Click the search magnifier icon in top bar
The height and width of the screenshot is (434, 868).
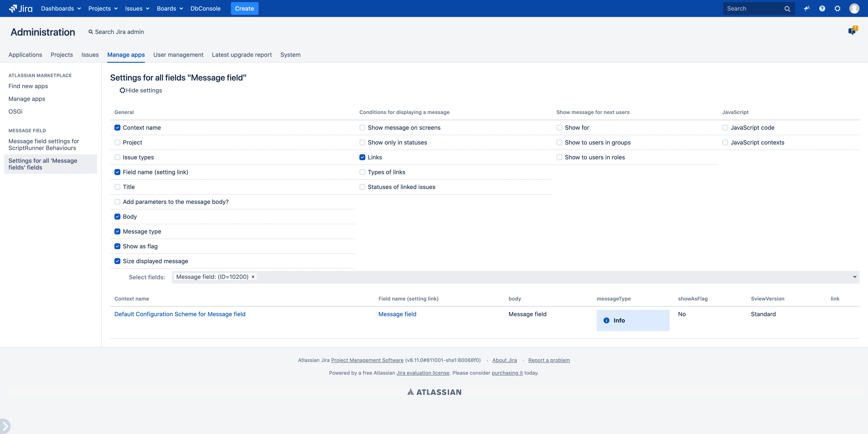[x=787, y=9]
